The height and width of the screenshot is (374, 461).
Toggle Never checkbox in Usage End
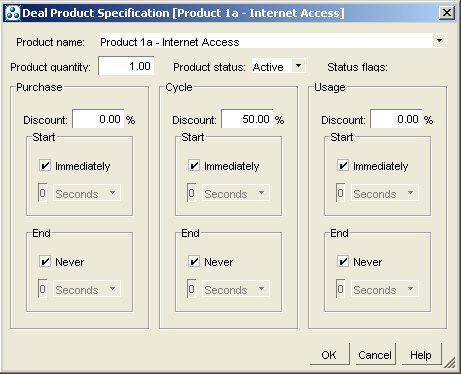[x=343, y=261]
